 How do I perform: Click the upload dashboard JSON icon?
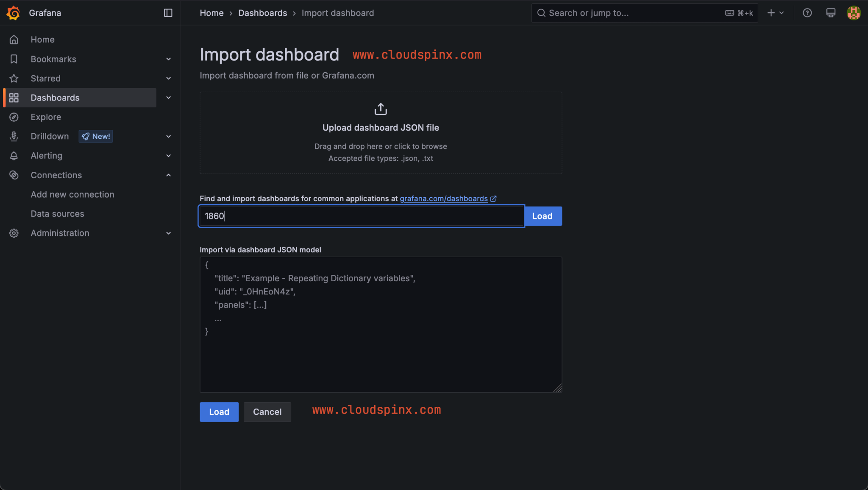[380, 108]
